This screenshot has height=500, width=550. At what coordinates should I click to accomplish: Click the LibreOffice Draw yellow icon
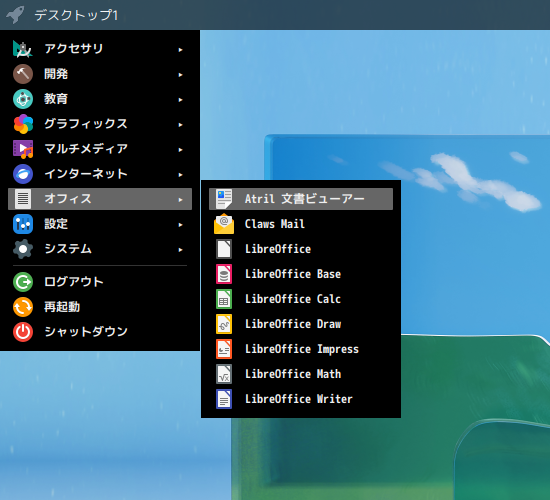[x=224, y=324]
